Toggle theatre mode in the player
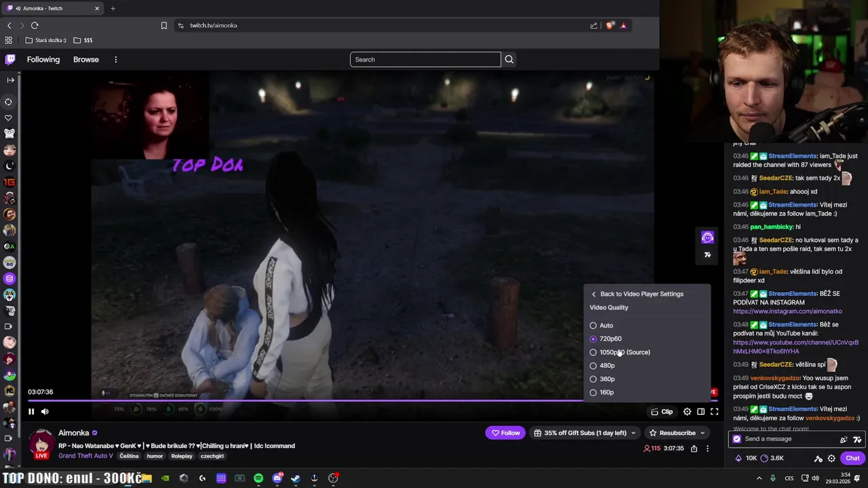 click(701, 411)
